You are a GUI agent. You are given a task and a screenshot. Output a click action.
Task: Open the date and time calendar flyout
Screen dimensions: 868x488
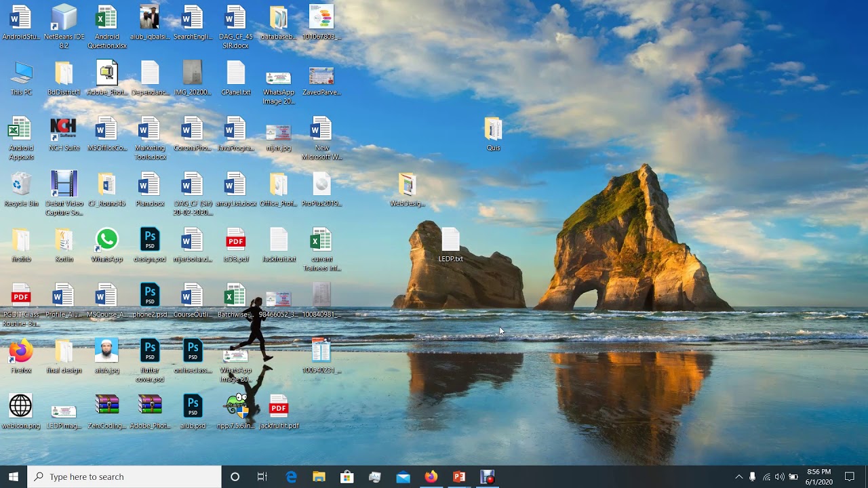pos(818,477)
